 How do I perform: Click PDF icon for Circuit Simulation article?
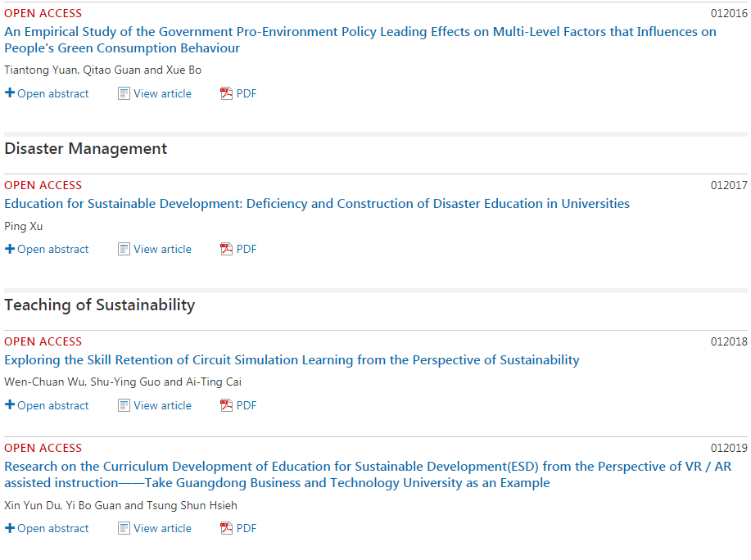(x=226, y=405)
